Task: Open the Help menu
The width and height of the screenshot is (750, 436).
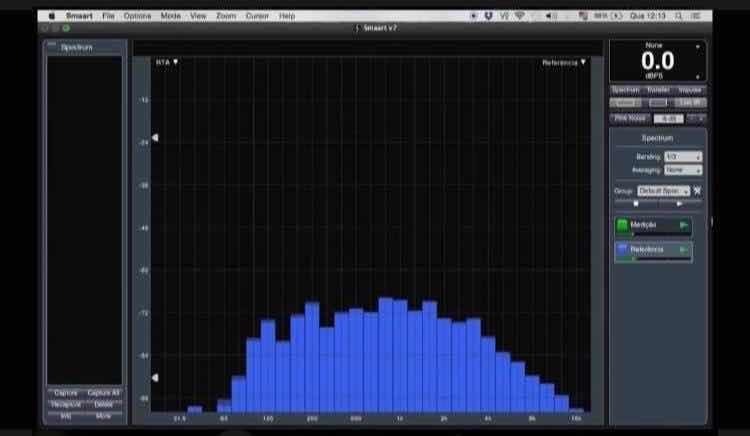Action: pos(287,16)
